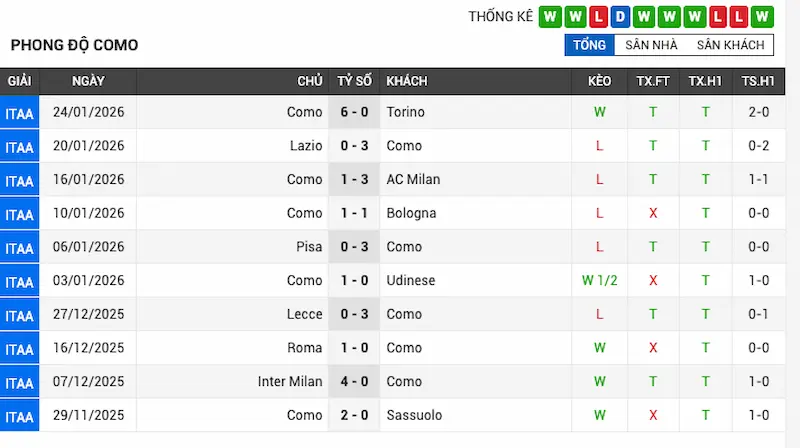
Task: Click the NGÀY column header
Action: coord(88,81)
